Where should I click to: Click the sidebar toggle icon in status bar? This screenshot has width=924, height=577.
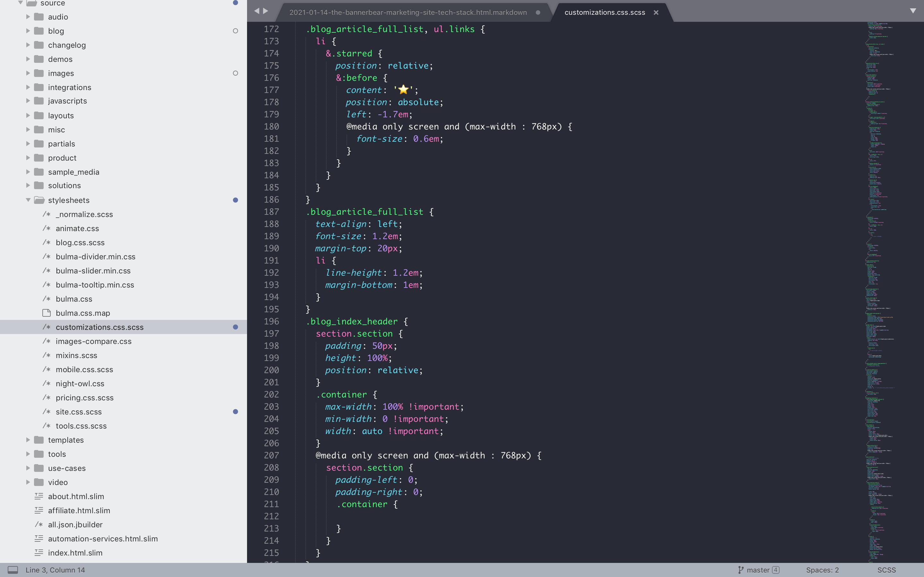click(13, 570)
